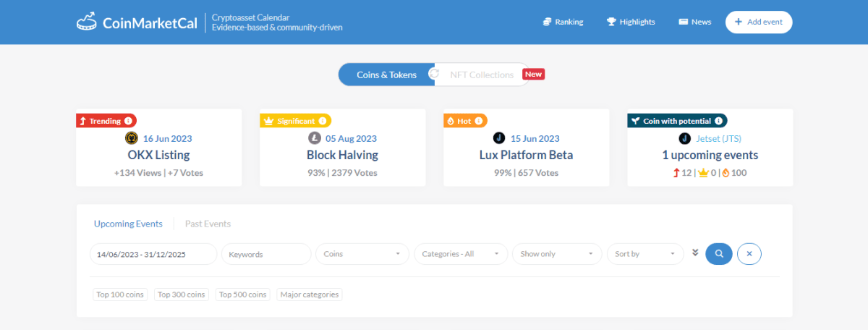Select the Coins & Tokens toggle
This screenshot has height=330, width=868.
386,75
